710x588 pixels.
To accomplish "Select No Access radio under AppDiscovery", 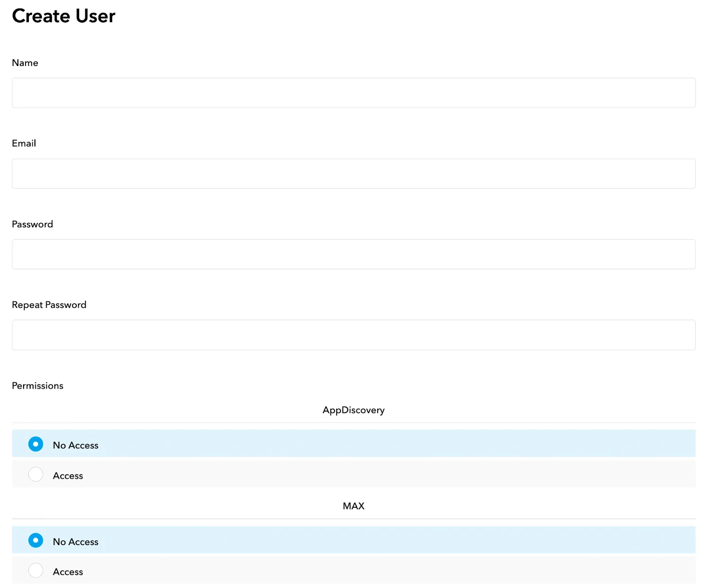I will click(x=36, y=444).
